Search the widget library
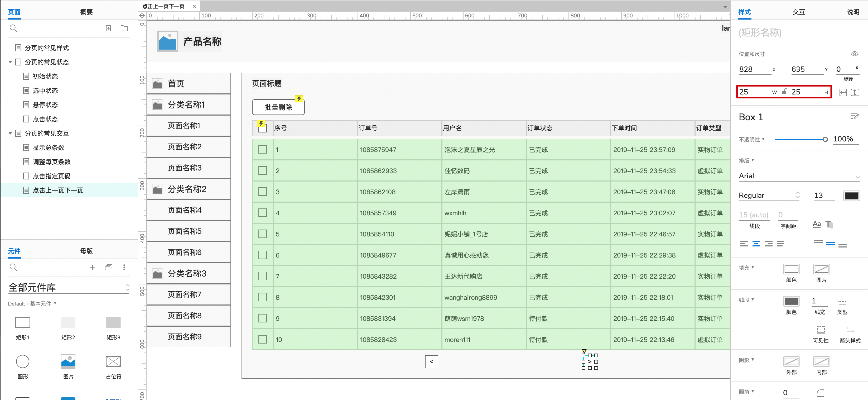This screenshot has height=400, width=868. 13,268
